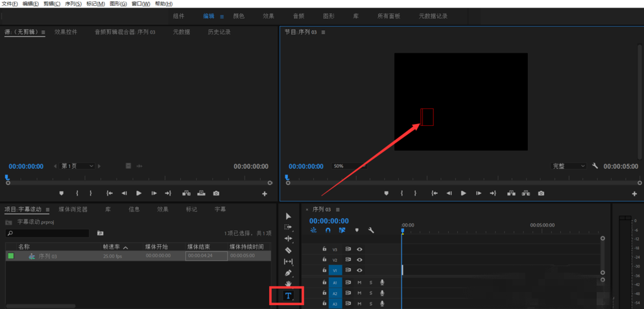The width and height of the screenshot is (644, 309).
Task: Open the 序列(S) menu
Action: tap(73, 4)
